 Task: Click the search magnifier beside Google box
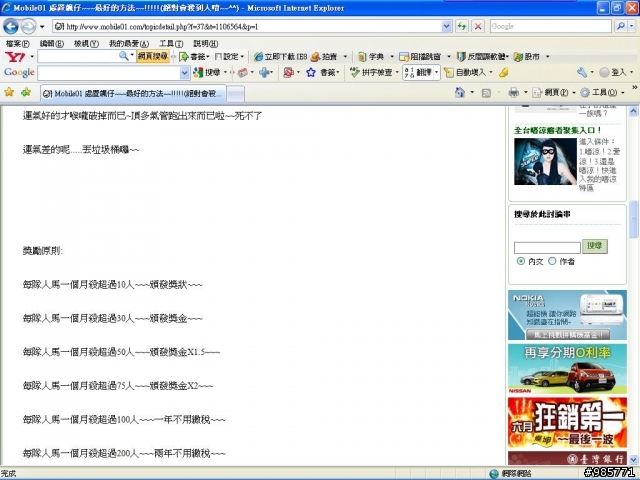click(621, 27)
